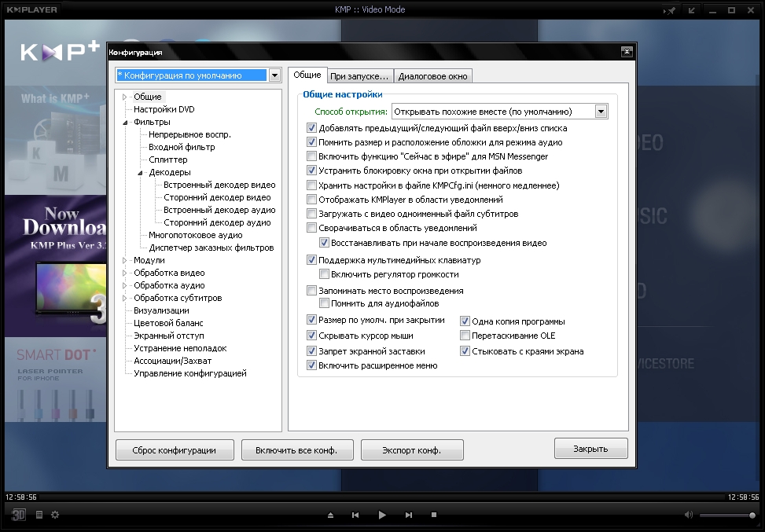Viewport: 765px width, 532px height.
Task: Enable 'Загружать с видео одноименный файл субтитров'
Action: point(311,213)
